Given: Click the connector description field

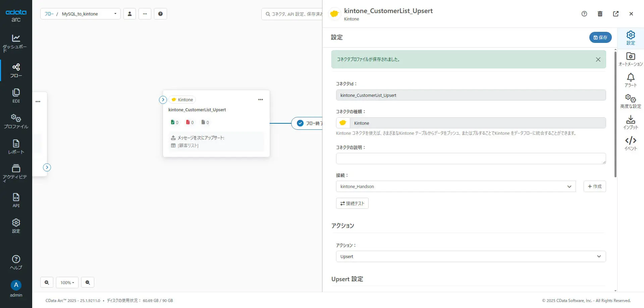Looking at the screenshot, I should (471, 159).
